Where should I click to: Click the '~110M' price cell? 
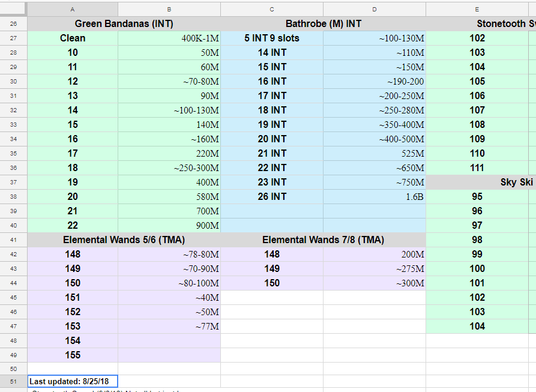(x=375, y=53)
